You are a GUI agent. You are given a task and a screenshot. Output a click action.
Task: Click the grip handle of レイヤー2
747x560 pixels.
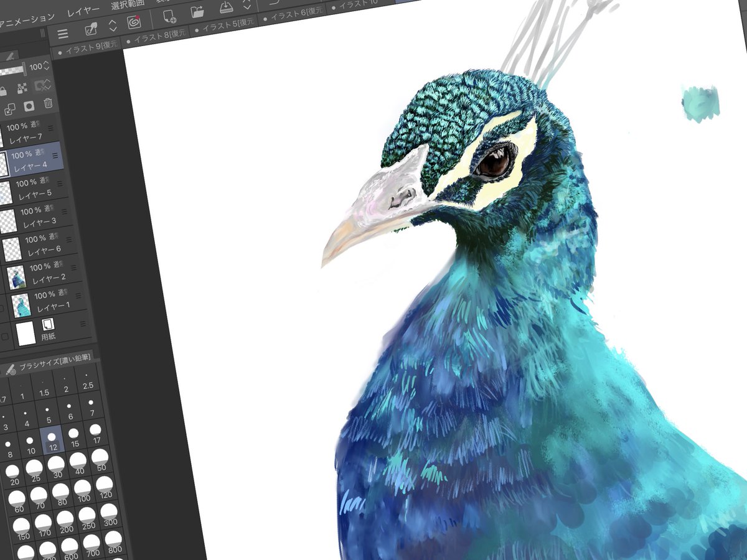(x=73, y=268)
